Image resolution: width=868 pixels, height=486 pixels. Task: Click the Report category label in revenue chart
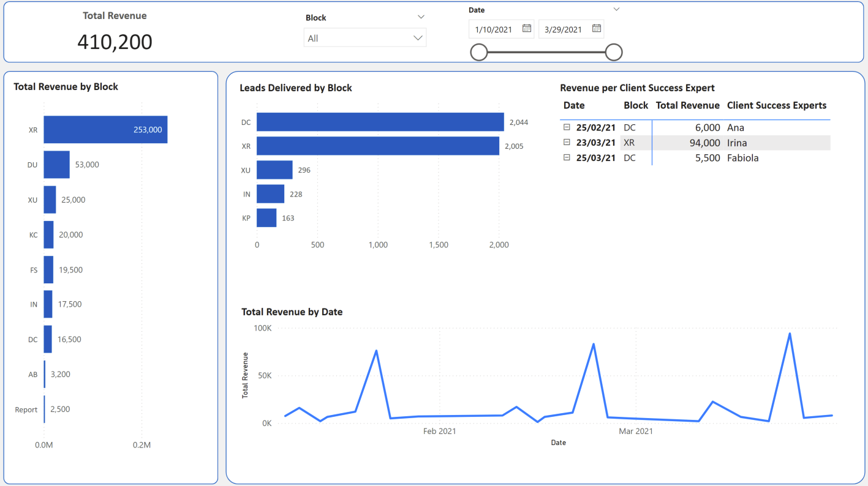tap(26, 410)
